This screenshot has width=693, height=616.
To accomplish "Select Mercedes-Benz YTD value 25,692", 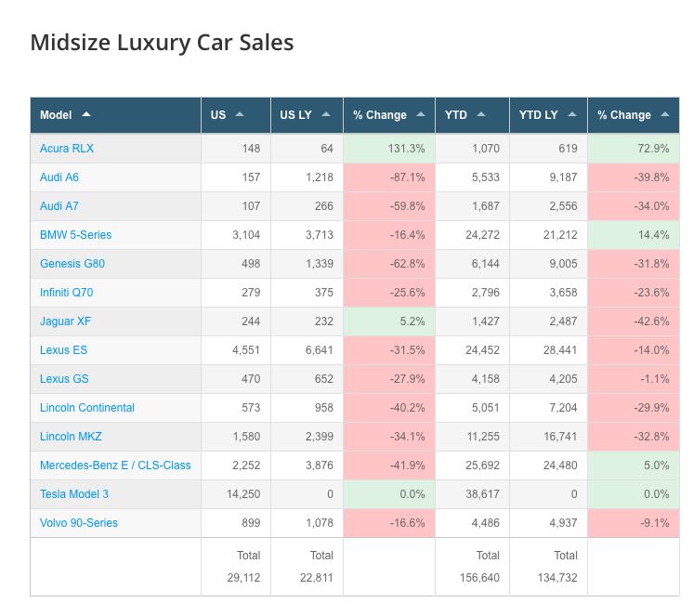I will (x=472, y=465).
